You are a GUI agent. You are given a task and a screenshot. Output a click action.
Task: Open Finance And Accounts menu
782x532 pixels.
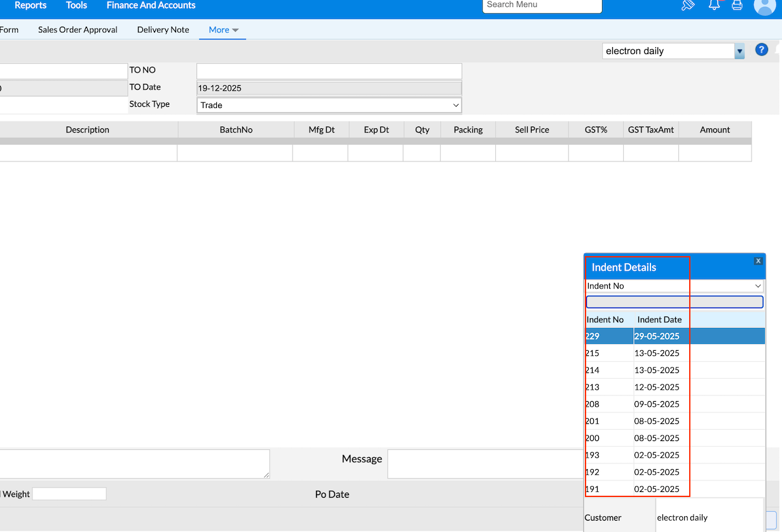coord(151,6)
